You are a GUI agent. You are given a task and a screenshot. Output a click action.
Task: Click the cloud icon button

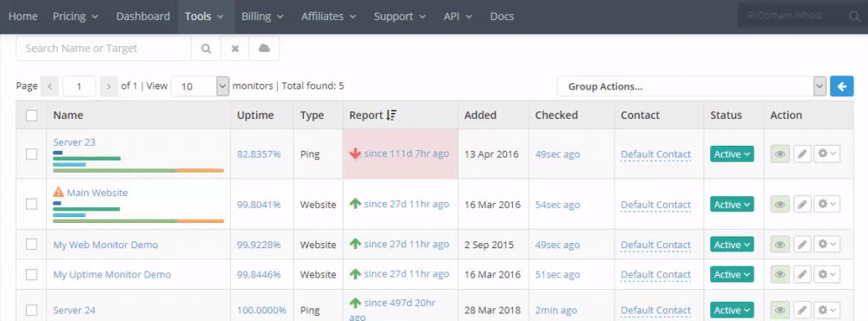click(265, 49)
